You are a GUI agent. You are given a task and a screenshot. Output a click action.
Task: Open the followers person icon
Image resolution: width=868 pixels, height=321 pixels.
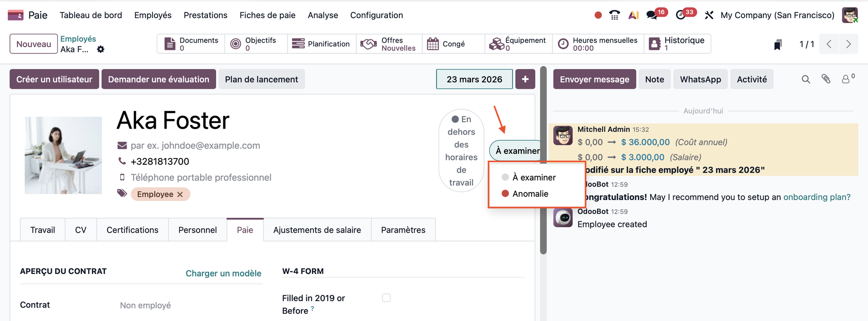[845, 79]
